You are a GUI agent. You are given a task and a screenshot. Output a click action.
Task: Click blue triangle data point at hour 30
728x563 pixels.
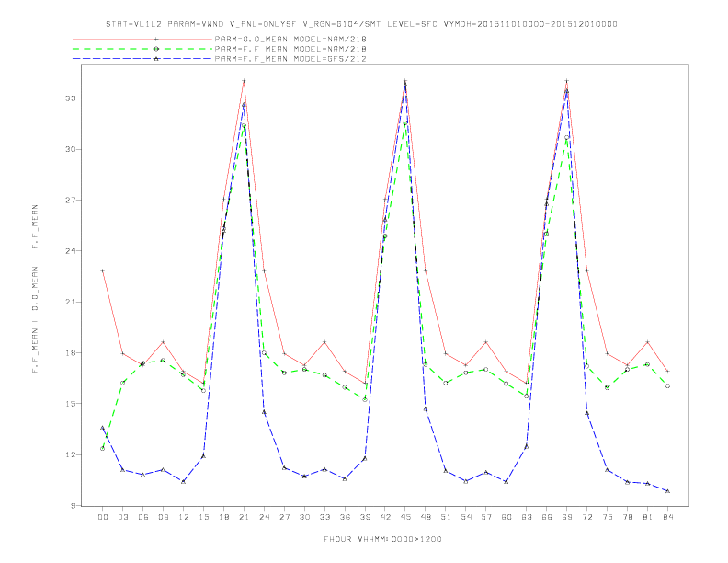pos(304,477)
